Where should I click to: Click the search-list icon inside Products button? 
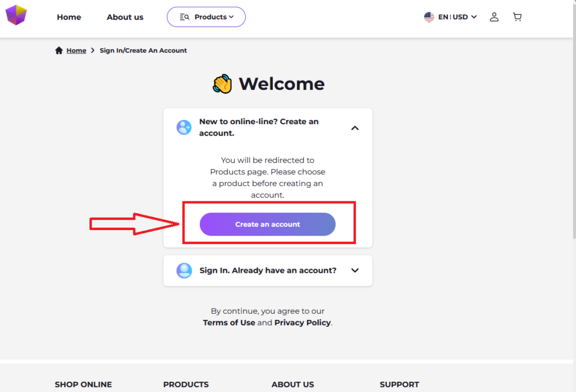184,17
